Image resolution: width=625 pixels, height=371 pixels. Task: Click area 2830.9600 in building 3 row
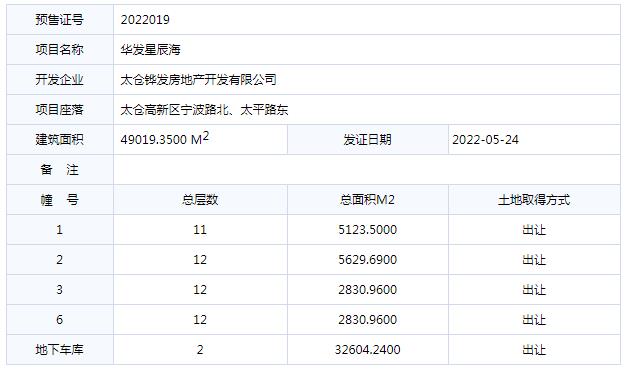tap(368, 290)
